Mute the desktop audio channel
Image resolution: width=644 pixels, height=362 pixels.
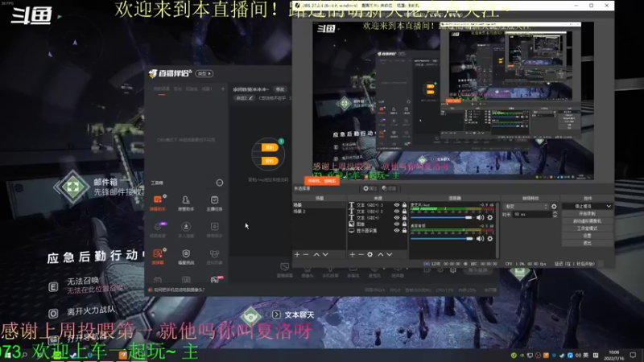click(x=480, y=238)
